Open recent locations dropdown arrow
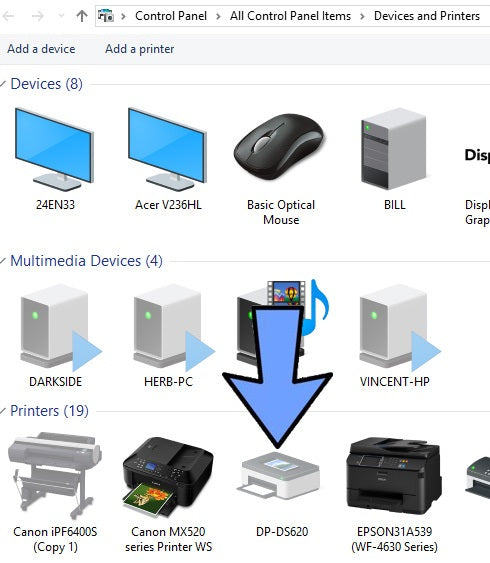 coord(61,16)
